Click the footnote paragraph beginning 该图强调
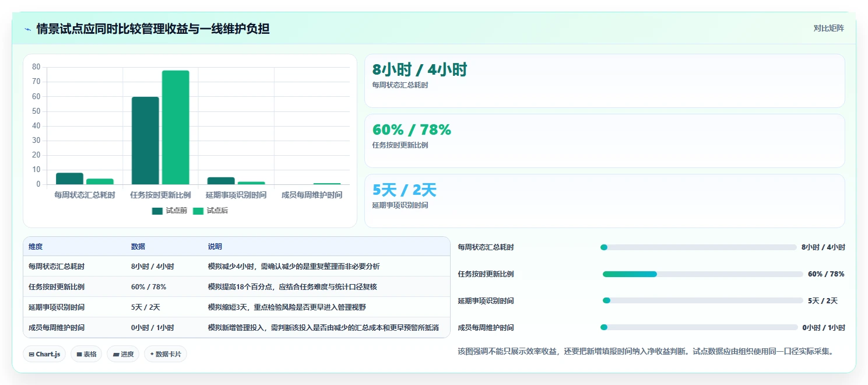The image size is (868, 385). tap(647, 351)
